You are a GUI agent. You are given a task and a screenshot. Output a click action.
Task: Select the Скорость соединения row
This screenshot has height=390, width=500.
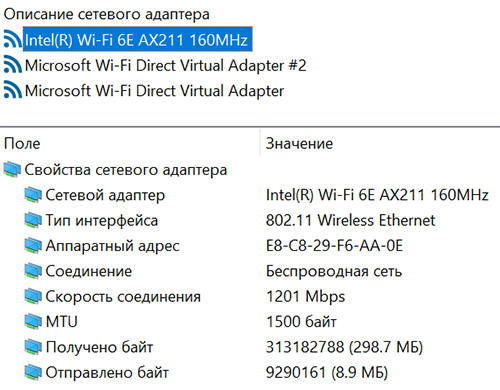(250, 296)
